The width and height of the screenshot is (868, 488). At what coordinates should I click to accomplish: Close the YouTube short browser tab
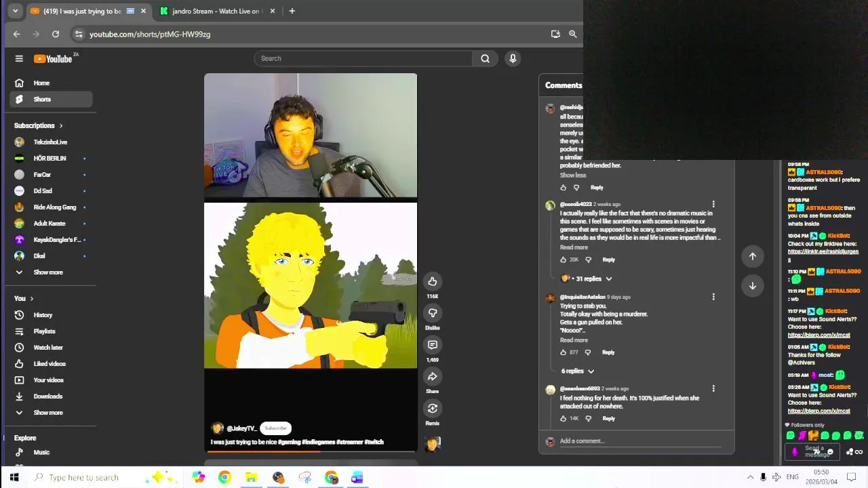[143, 11]
